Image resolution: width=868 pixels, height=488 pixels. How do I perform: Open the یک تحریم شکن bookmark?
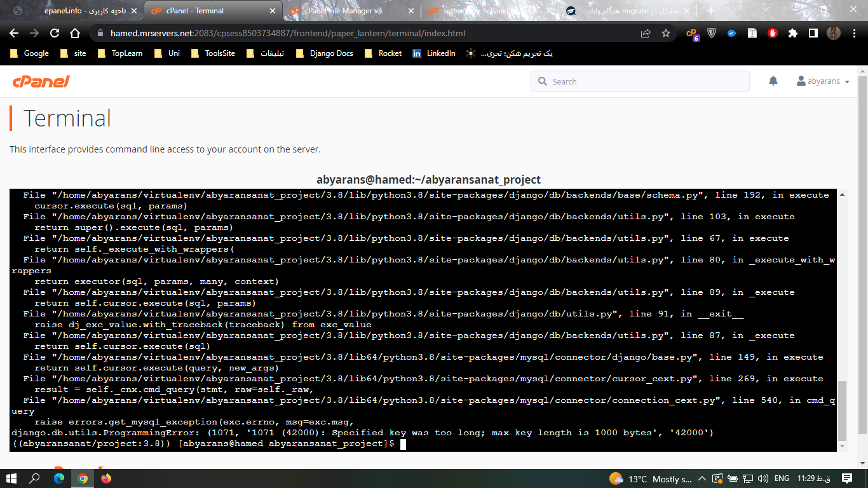pyautogui.click(x=509, y=53)
